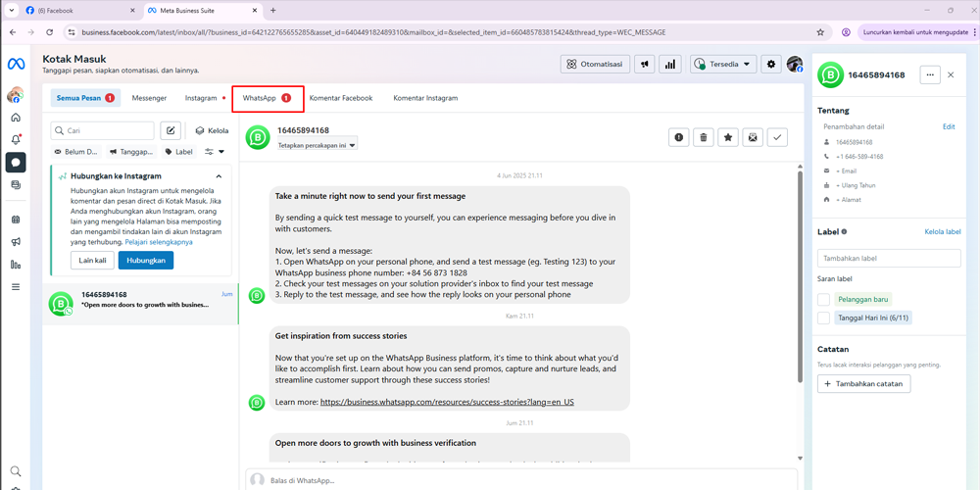
Task: Click the conversation's vertical scrollbar
Action: coord(801,294)
